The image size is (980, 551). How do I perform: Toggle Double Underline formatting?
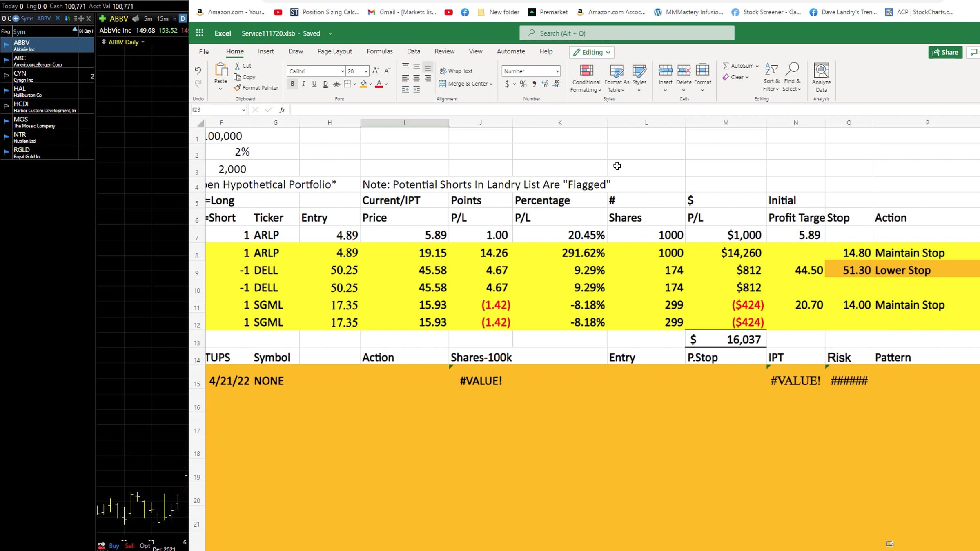point(325,84)
